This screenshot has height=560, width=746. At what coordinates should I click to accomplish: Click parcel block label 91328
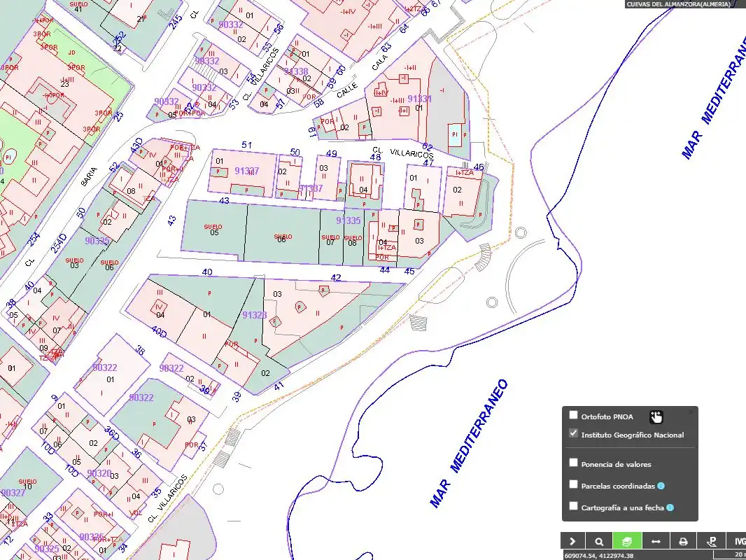[255, 315]
